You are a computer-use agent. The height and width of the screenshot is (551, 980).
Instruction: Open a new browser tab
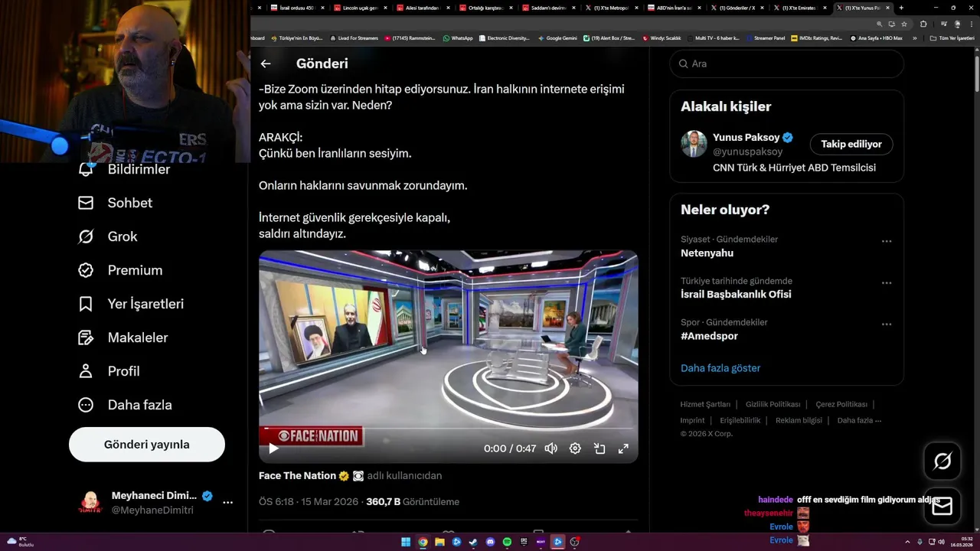tap(901, 8)
